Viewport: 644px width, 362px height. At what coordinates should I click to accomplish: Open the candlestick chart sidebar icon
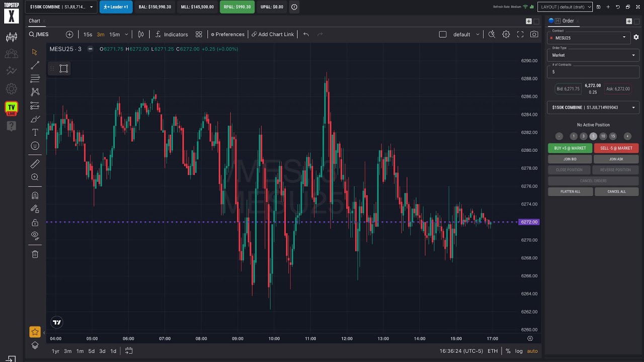11,38
